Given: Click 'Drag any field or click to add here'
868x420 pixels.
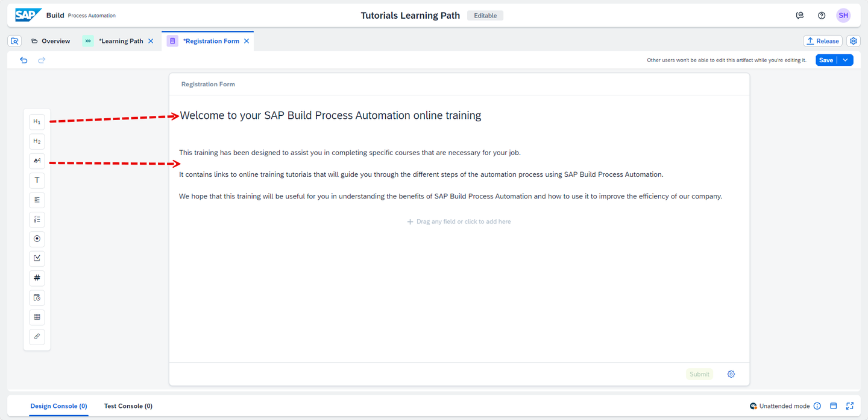Looking at the screenshot, I should pyautogui.click(x=459, y=221).
